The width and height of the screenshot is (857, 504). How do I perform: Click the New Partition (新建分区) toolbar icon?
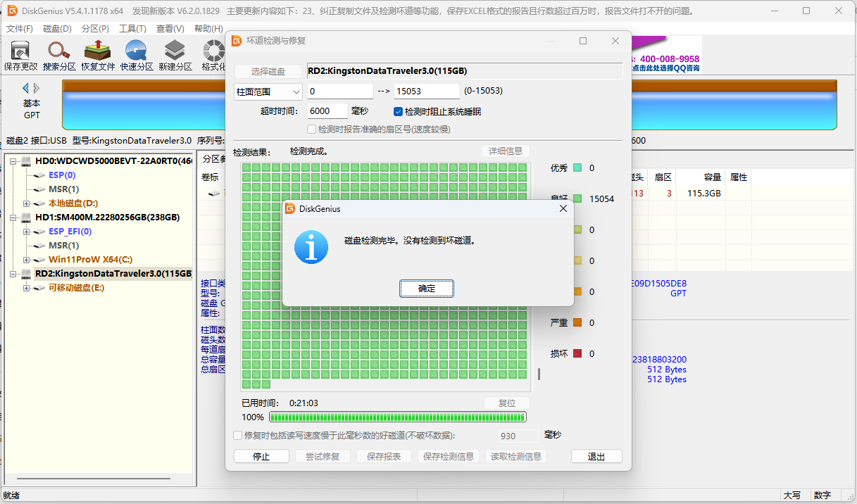(175, 56)
